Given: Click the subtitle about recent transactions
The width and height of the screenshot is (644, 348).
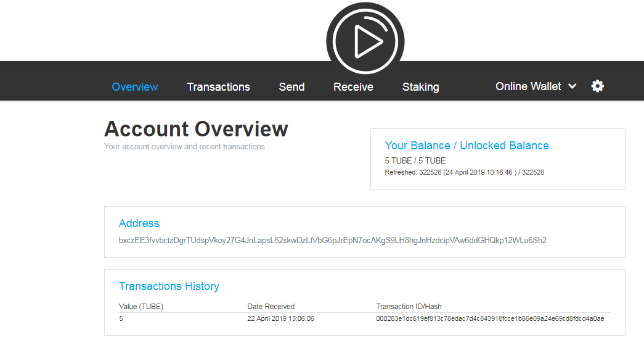Looking at the screenshot, I should pyautogui.click(x=185, y=147).
